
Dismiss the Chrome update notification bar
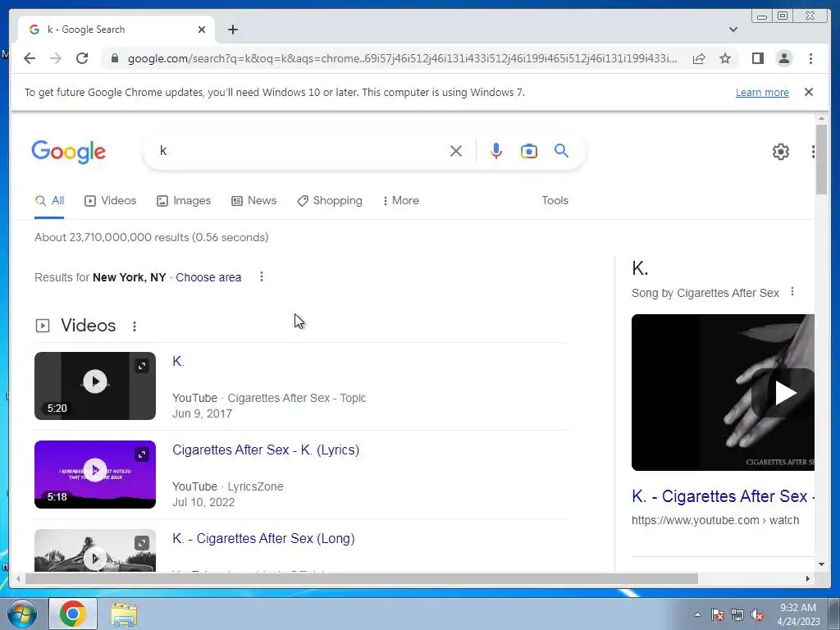click(808, 92)
